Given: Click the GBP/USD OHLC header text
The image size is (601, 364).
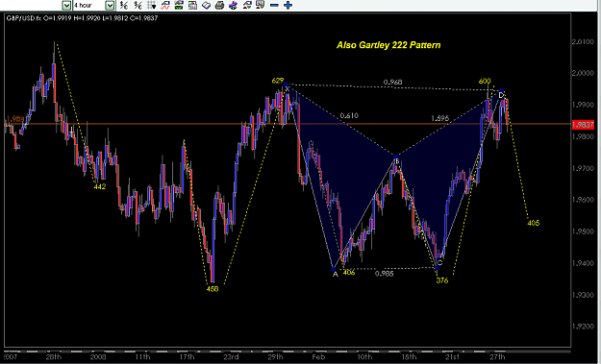Looking at the screenshot, I should click(x=82, y=18).
